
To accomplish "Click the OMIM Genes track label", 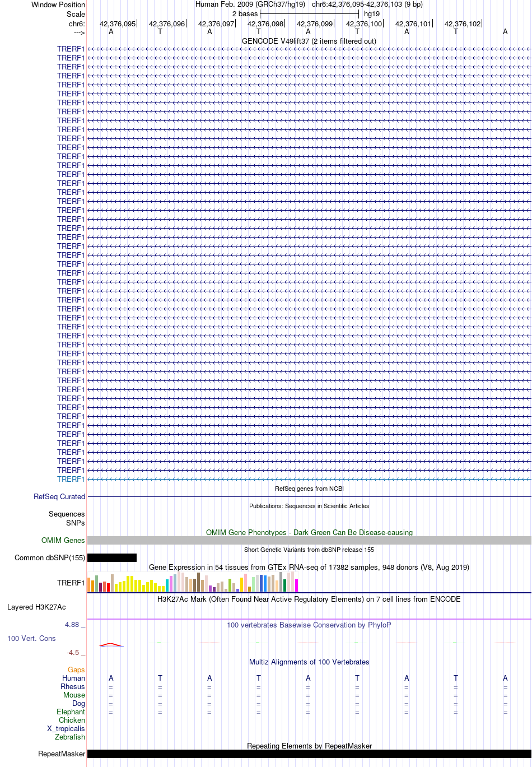I will [63, 540].
